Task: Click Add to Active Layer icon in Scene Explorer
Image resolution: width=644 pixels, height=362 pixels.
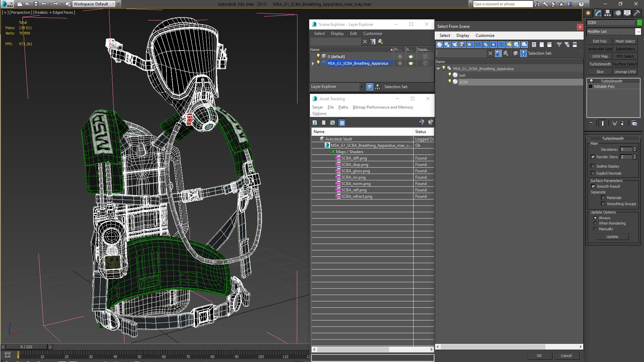Action: [380, 42]
